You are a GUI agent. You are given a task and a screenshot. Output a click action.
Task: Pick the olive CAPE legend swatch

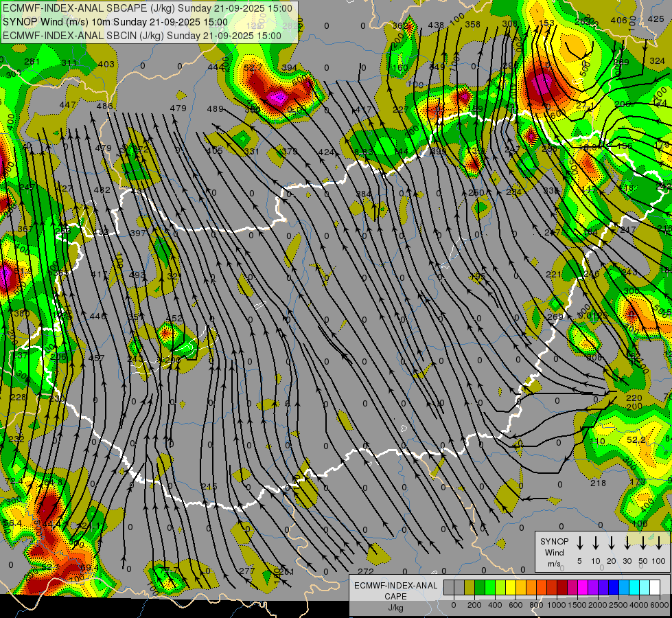470,588
